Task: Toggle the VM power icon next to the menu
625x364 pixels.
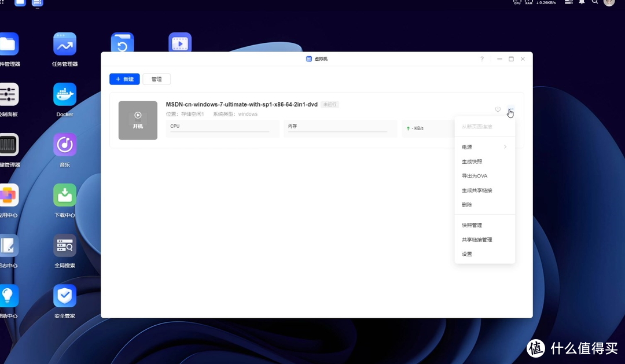Action: pyautogui.click(x=498, y=109)
